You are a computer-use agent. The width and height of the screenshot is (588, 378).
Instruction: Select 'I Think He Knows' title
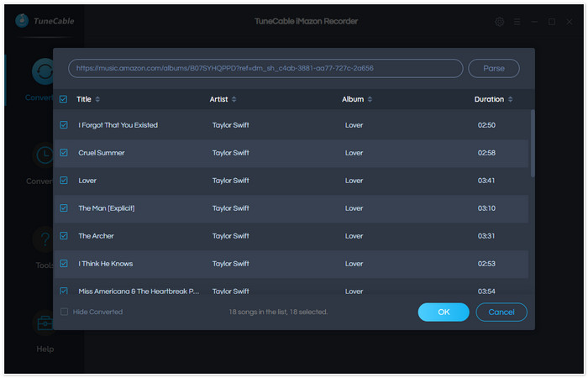(x=105, y=264)
